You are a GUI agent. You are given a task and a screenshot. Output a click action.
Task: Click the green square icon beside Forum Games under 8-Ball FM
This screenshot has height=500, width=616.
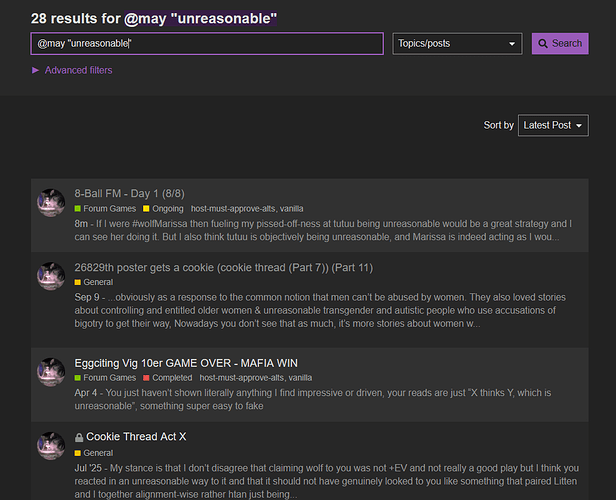click(77, 209)
